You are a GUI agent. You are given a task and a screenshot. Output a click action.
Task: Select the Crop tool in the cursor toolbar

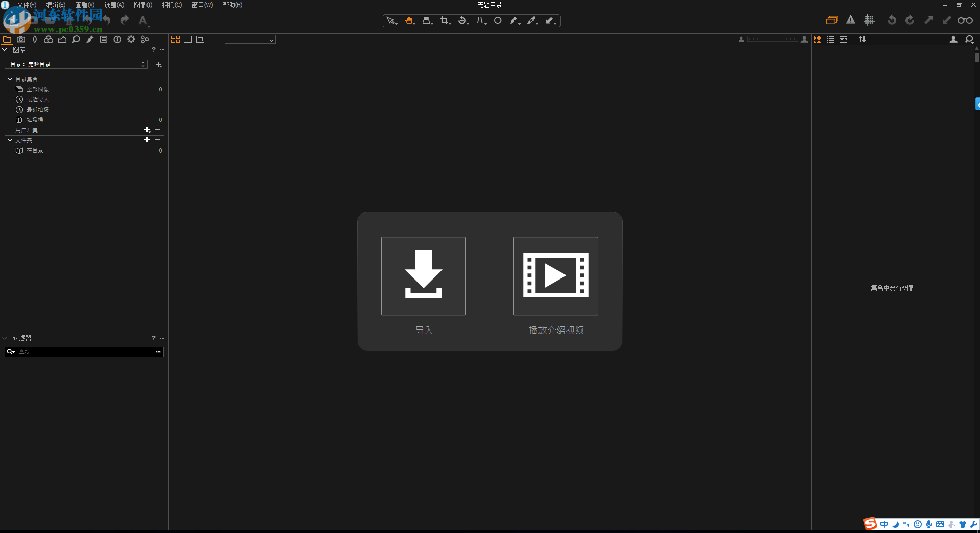pos(445,21)
